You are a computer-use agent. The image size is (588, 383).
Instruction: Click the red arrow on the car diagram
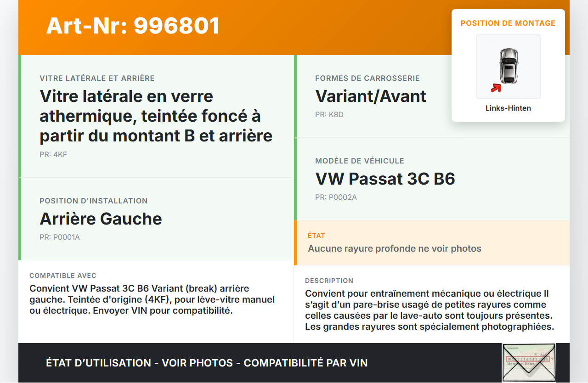pos(496,88)
